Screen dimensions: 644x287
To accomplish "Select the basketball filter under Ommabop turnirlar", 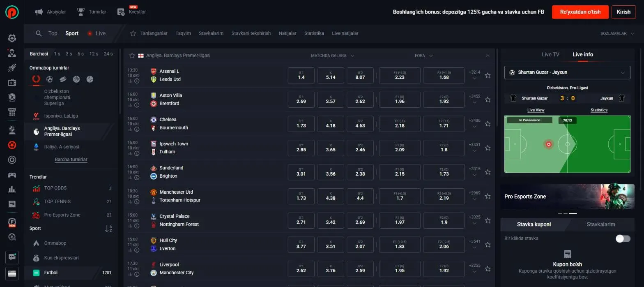I will click(76, 79).
